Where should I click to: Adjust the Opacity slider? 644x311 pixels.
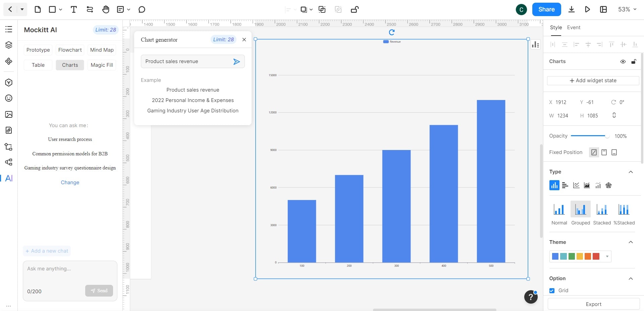590,136
